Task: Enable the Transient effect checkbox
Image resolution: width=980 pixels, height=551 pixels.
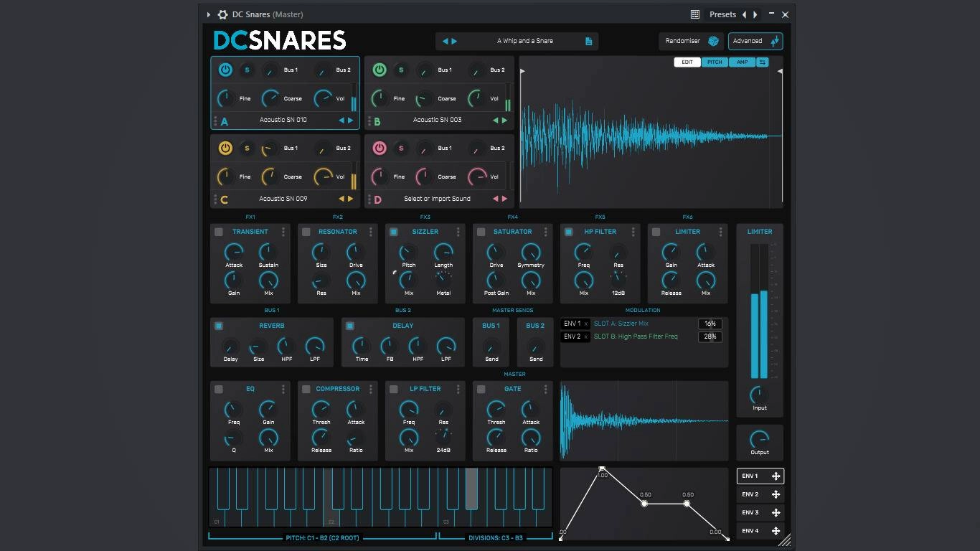Action: [x=219, y=232]
